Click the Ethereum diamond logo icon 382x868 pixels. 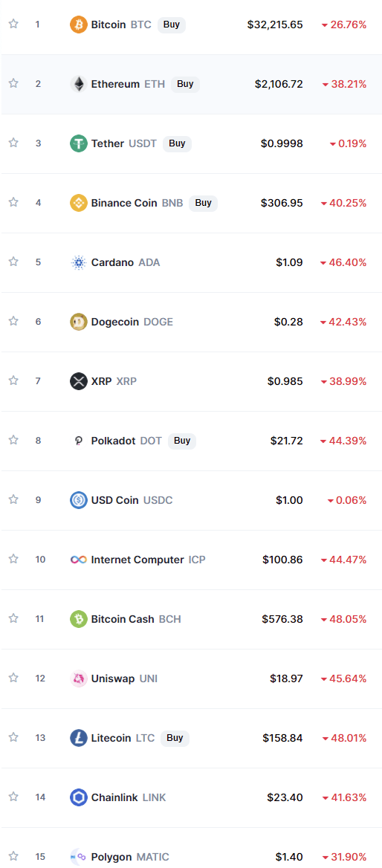click(79, 84)
